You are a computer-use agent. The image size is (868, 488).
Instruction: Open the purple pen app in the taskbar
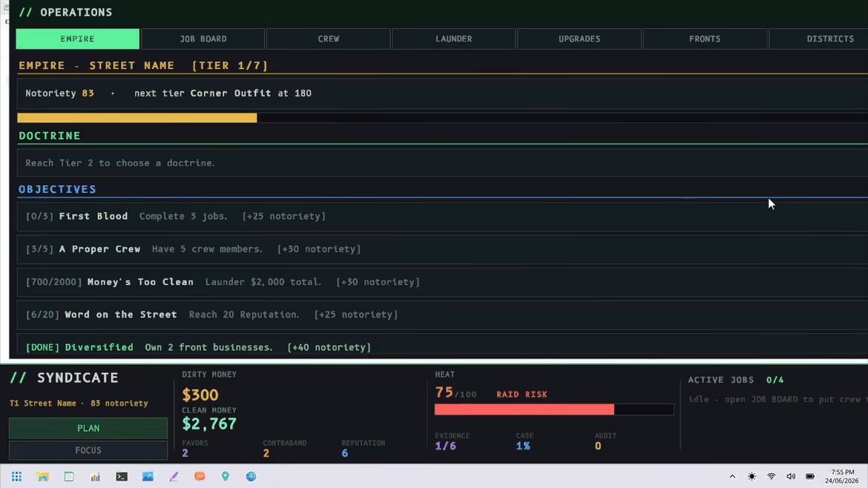(174, 476)
